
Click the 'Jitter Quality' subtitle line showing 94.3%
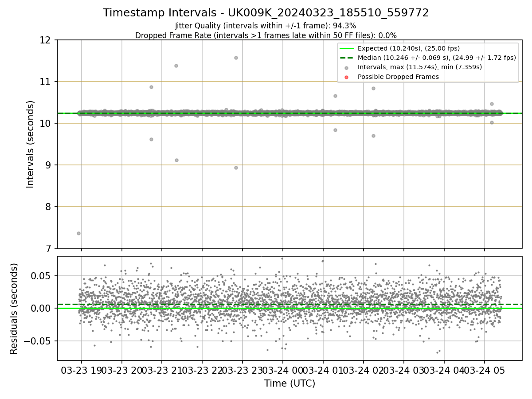tap(266, 26)
